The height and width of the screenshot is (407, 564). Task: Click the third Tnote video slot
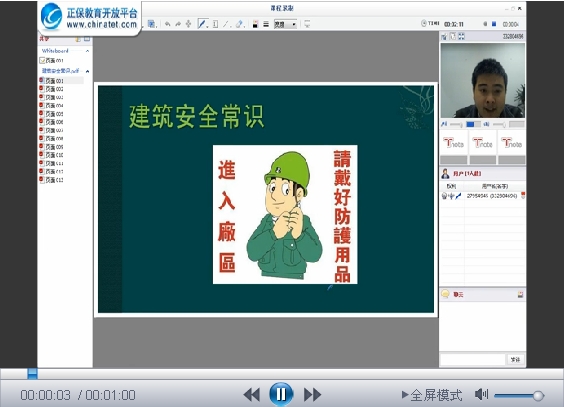point(511,143)
